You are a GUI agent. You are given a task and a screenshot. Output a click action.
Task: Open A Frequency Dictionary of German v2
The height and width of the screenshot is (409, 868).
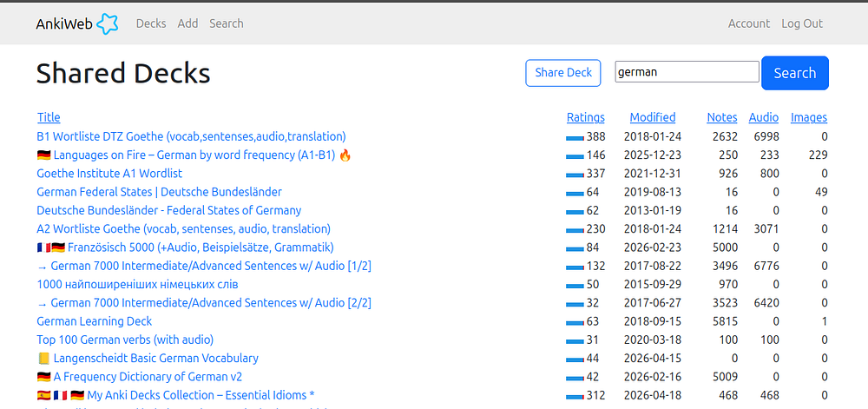tap(139, 377)
